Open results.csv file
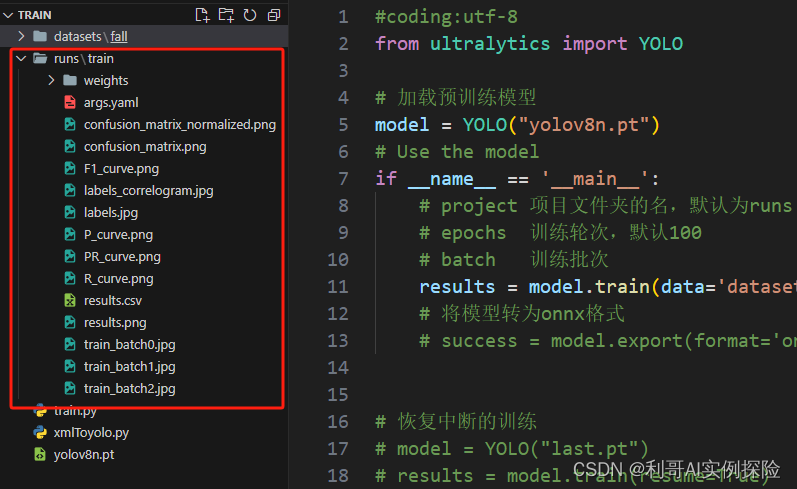 click(112, 301)
